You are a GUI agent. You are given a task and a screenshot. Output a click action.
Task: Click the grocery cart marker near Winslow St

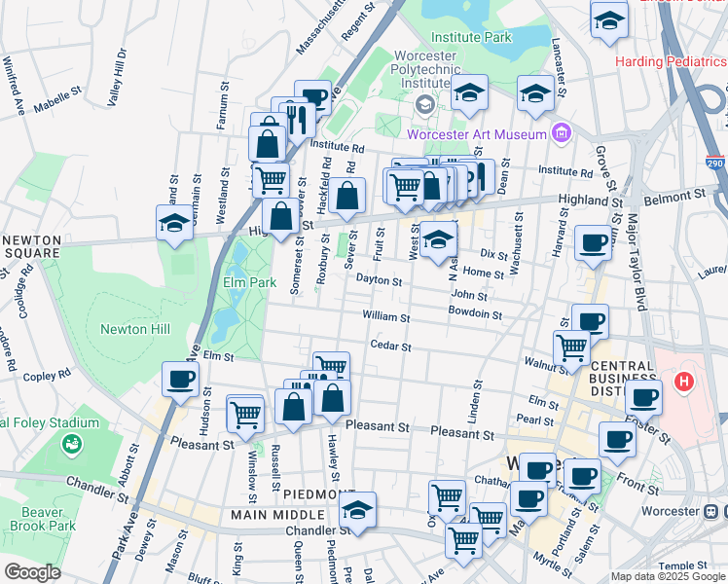(x=245, y=418)
